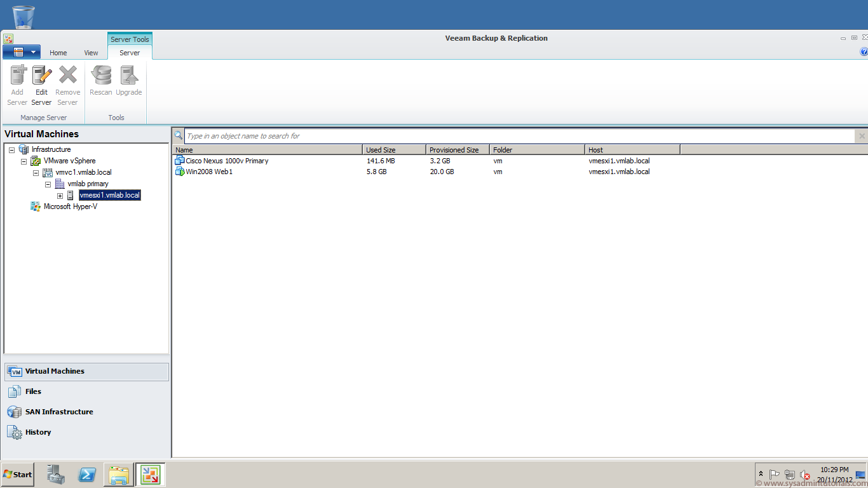The width and height of the screenshot is (868, 488).
Task: Click the Win2008 Web1 VM icon
Action: click(x=179, y=172)
